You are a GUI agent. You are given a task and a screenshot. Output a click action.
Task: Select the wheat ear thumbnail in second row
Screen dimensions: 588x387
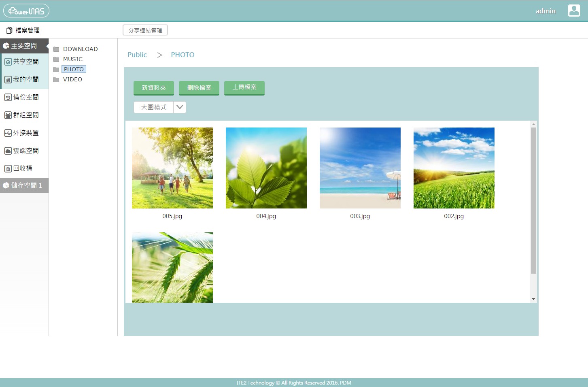point(172,268)
